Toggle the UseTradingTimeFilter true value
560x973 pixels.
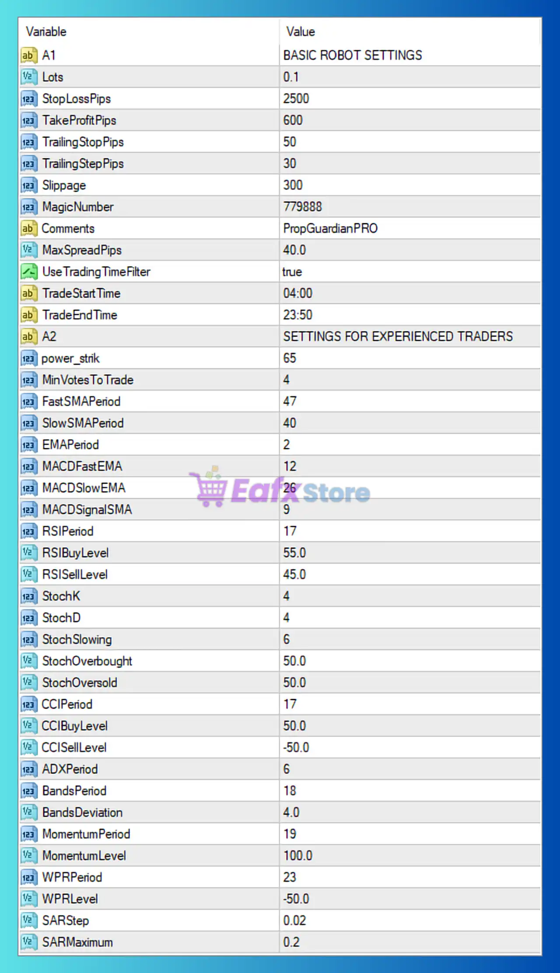[x=292, y=272]
